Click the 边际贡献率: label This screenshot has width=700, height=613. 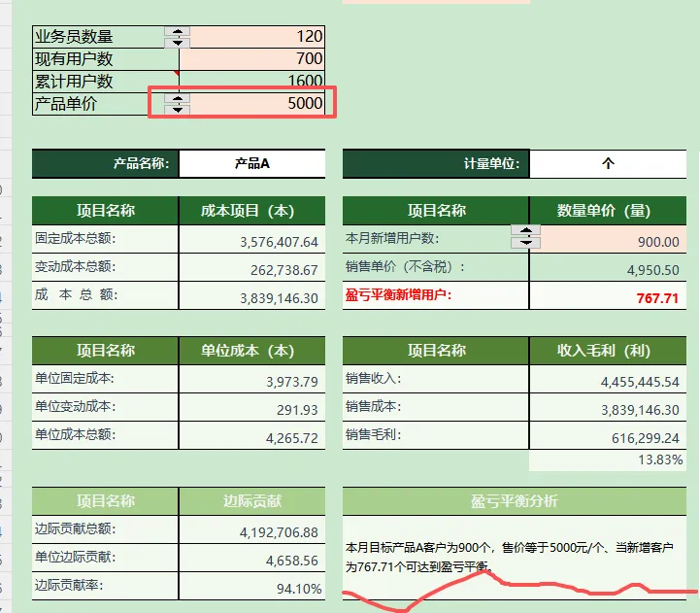[69, 585]
